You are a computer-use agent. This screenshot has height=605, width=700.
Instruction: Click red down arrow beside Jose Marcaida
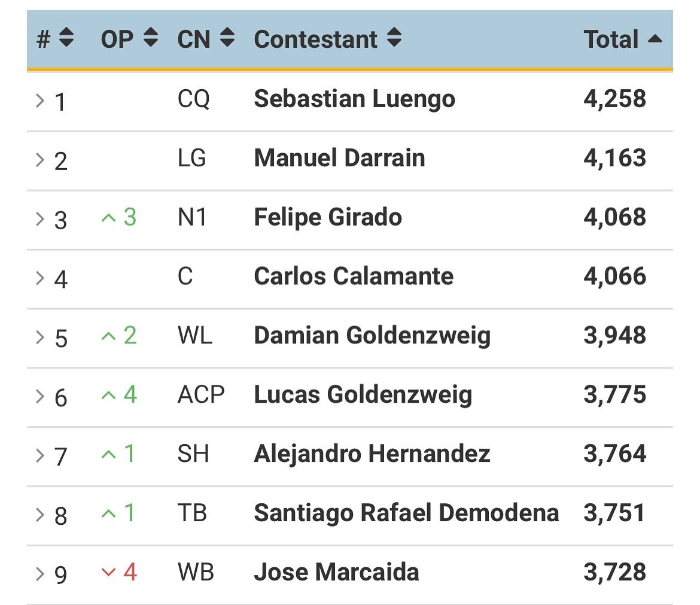[x=108, y=572]
